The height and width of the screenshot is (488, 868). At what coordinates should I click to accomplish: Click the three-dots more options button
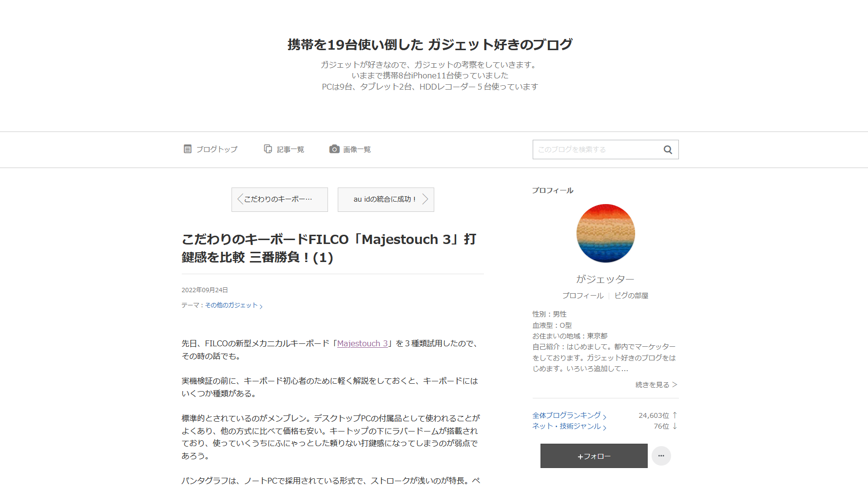point(661,456)
